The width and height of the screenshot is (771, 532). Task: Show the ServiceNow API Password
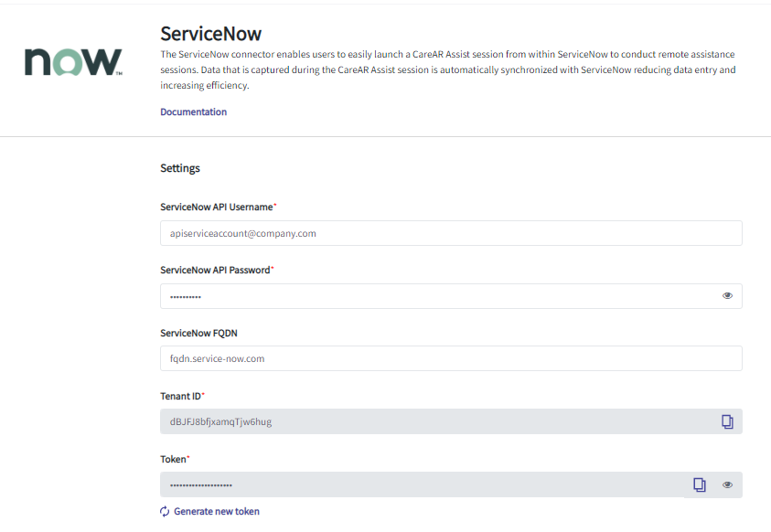[727, 296]
